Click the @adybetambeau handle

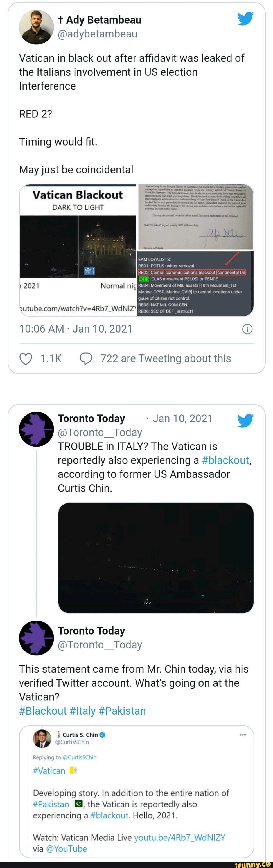coord(98,34)
